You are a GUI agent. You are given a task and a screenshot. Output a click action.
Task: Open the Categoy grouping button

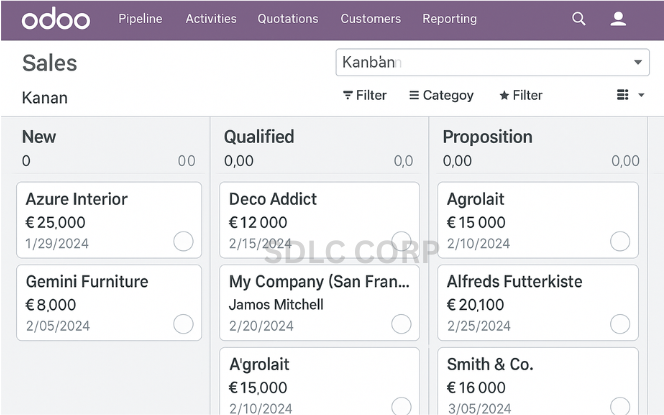click(x=441, y=95)
